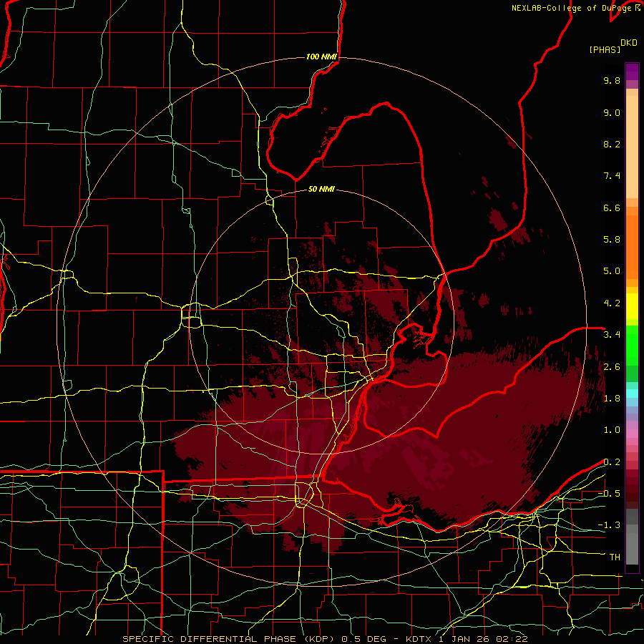Click the [PHAS] unit label above the scale
The image size is (644, 644).
pyautogui.click(x=605, y=50)
